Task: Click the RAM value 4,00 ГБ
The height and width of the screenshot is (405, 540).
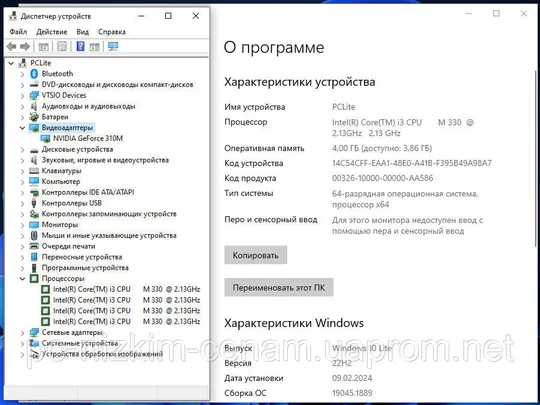Action: click(382, 148)
